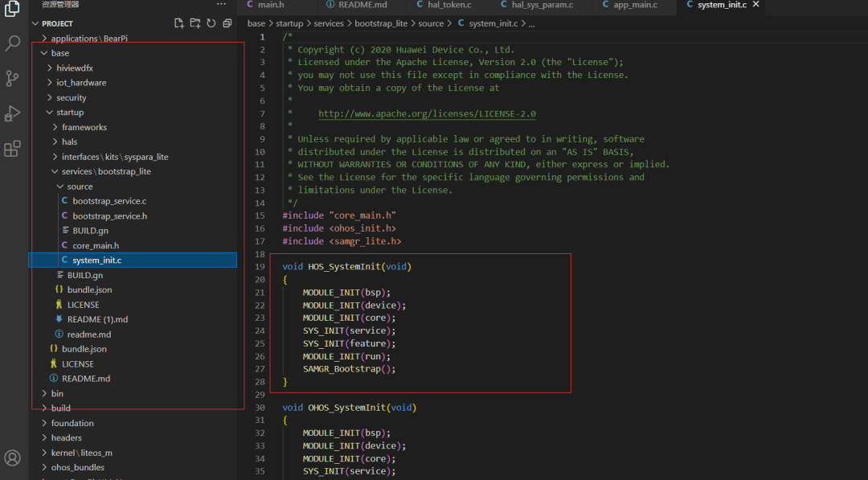Switch to the README.md tab
Screen dimensions: 868x480
click(x=362, y=5)
